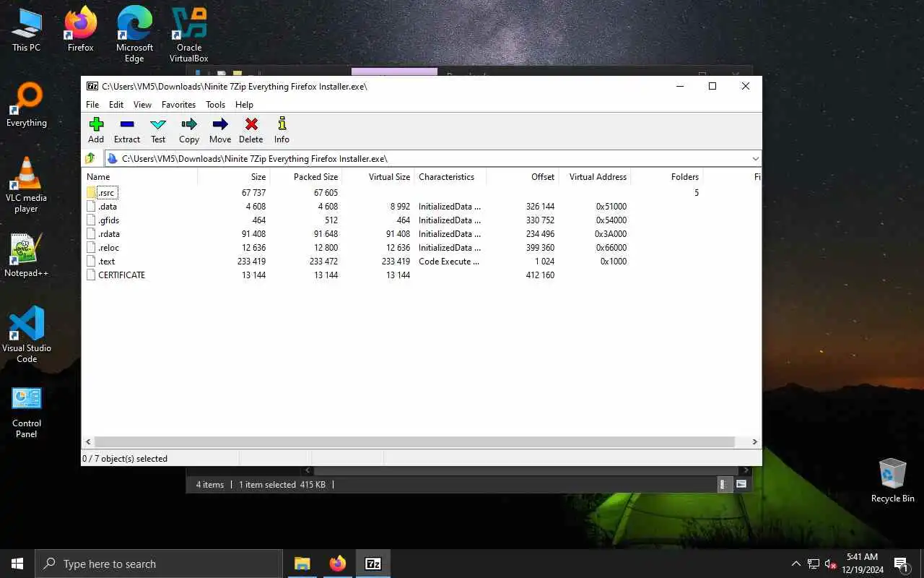
Task: Open File Explorer from taskbar
Action: click(302, 564)
